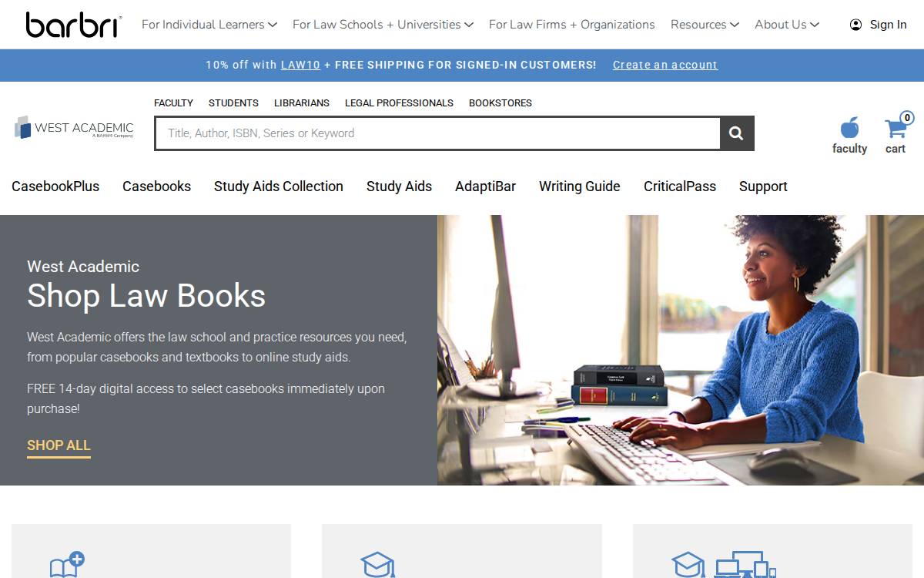Click the Sign In link
The width and height of the screenshot is (924, 578).
click(888, 25)
